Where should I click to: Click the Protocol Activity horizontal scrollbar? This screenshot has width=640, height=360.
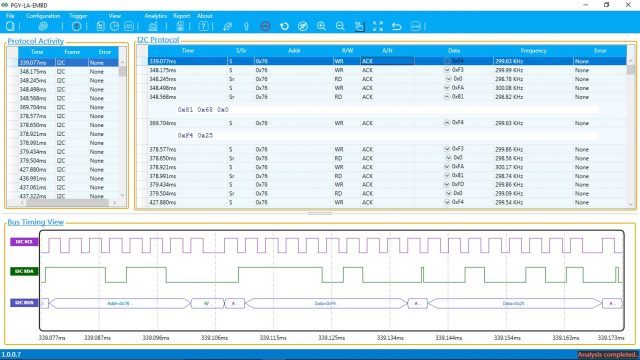click(67, 202)
